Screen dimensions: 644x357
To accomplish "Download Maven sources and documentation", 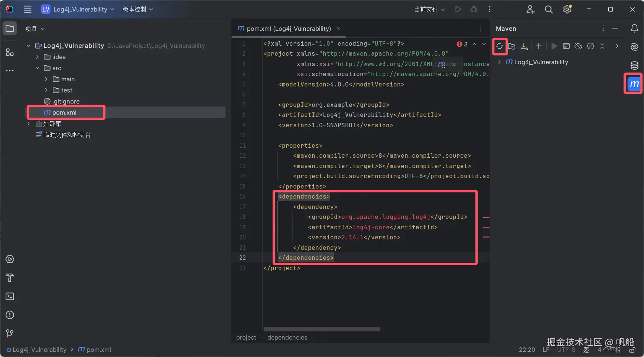I will click(524, 46).
